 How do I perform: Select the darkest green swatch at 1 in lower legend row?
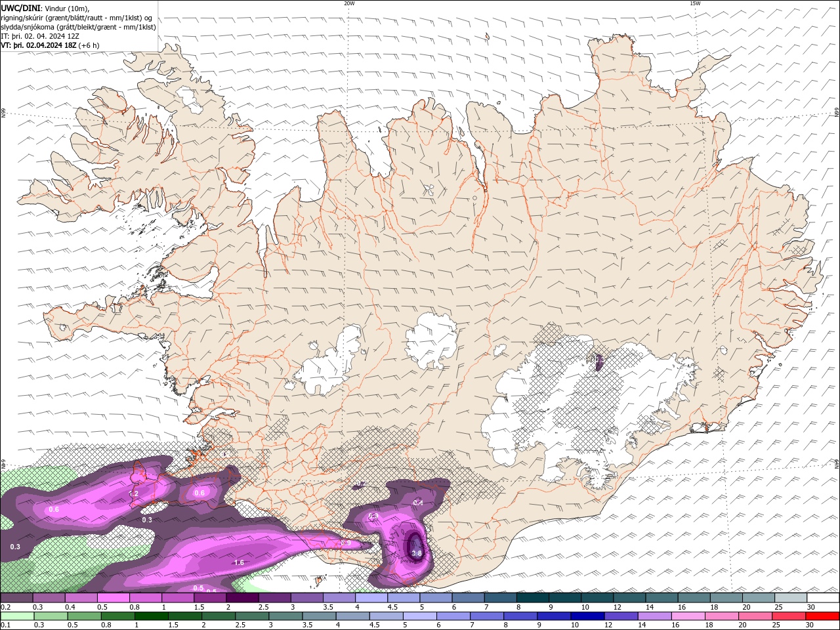coord(151,616)
